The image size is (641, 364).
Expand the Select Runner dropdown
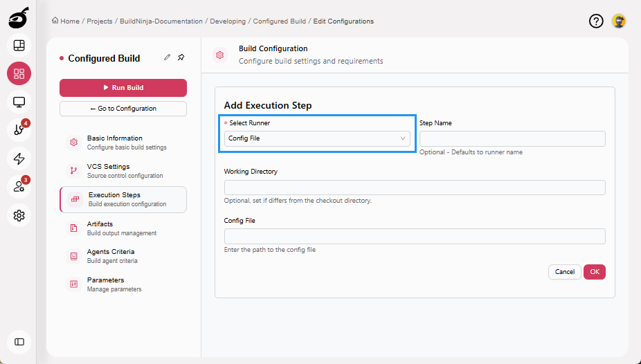pyautogui.click(x=317, y=138)
